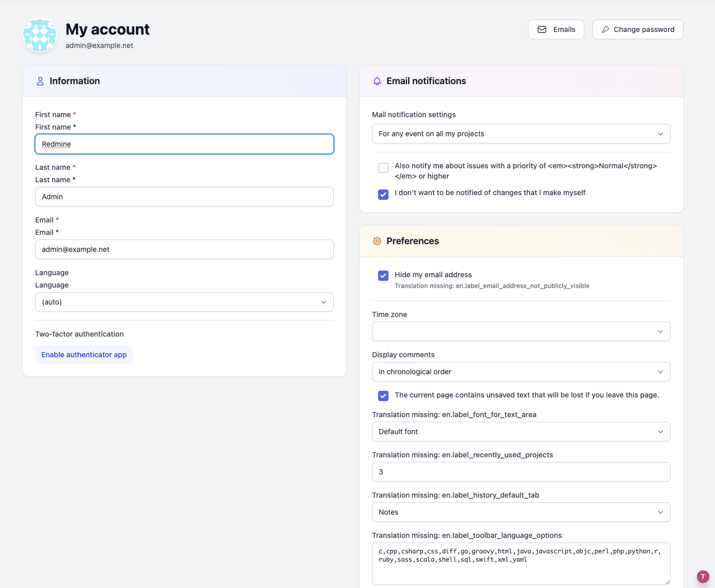Click Enable authenticator app
This screenshot has height=588, width=715.
(x=84, y=355)
